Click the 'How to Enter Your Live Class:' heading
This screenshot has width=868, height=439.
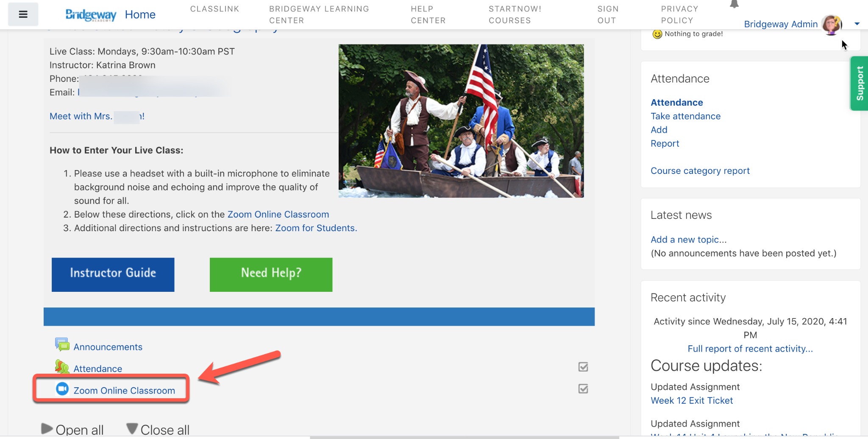coord(117,150)
